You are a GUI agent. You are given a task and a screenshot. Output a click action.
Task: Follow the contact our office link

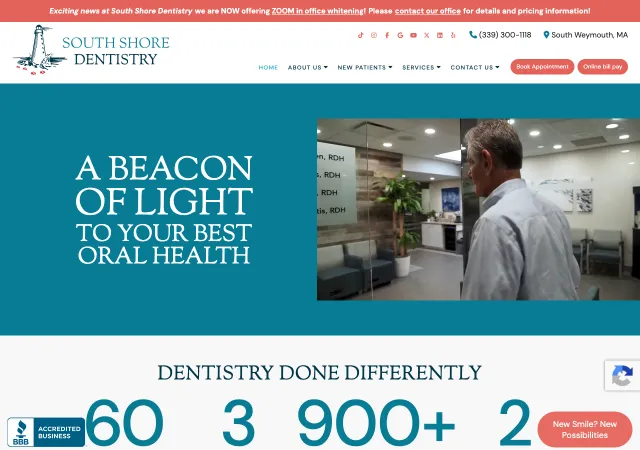click(427, 11)
